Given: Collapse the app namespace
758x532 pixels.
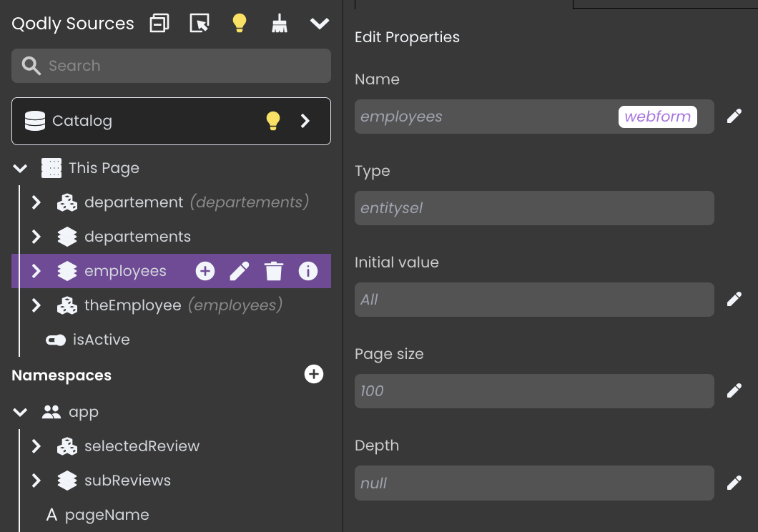Looking at the screenshot, I should click(21, 413).
